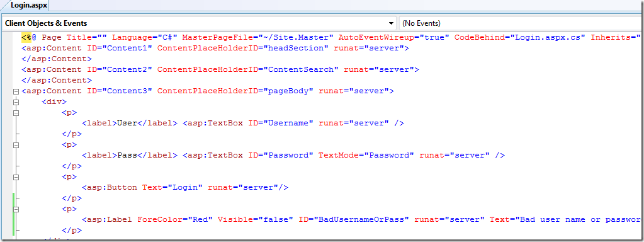The width and height of the screenshot is (644, 242).
Task: Click the "headSection" placeholder ID value
Action: pos(296,48)
